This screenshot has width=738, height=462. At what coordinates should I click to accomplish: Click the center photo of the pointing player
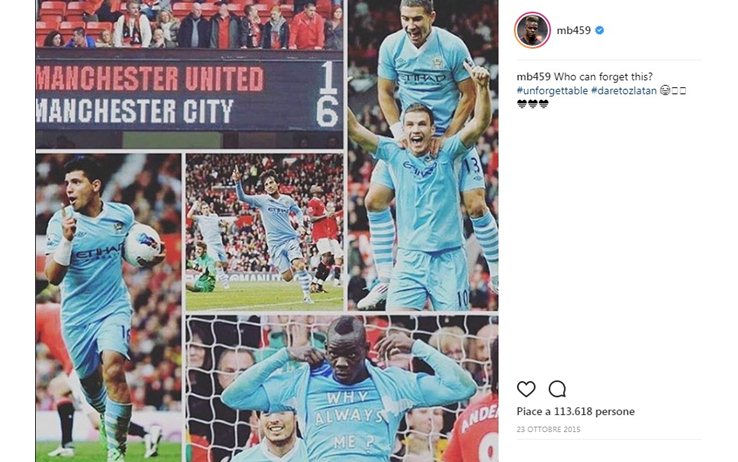click(265, 232)
